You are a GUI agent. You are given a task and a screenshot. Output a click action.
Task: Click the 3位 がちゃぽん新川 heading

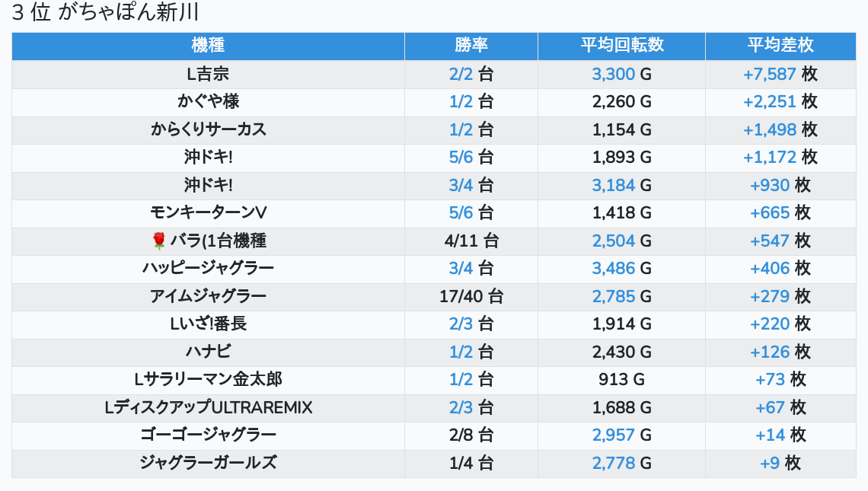point(106,13)
